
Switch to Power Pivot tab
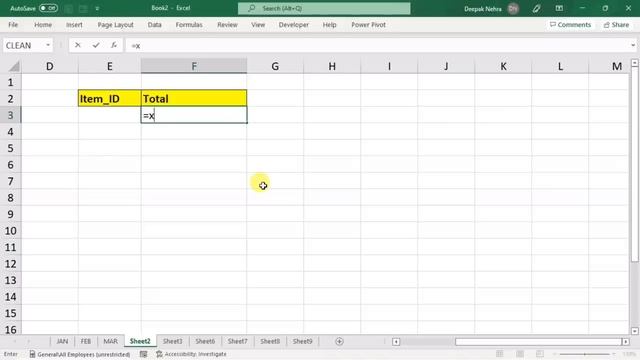coord(368,25)
